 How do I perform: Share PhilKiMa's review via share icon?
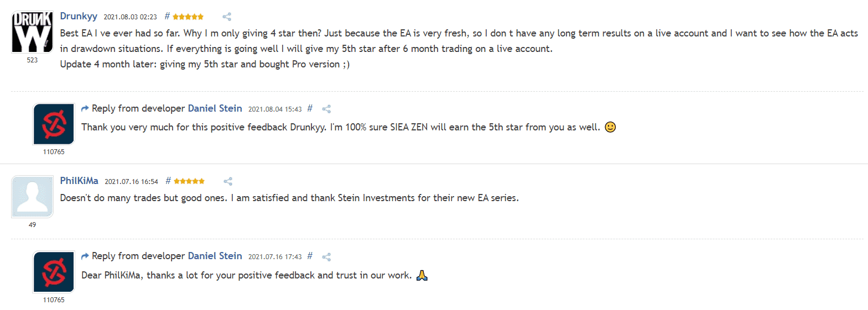pos(228,181)
